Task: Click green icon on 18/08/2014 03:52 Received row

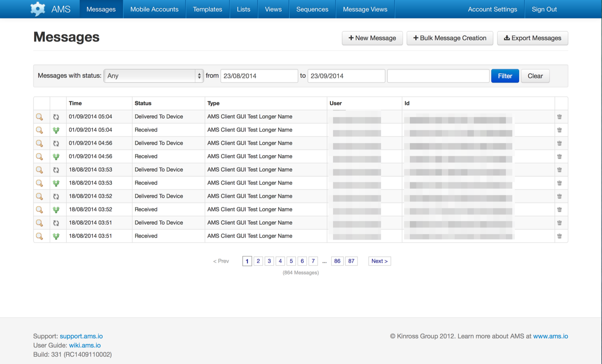Action: tap(56, 209)
